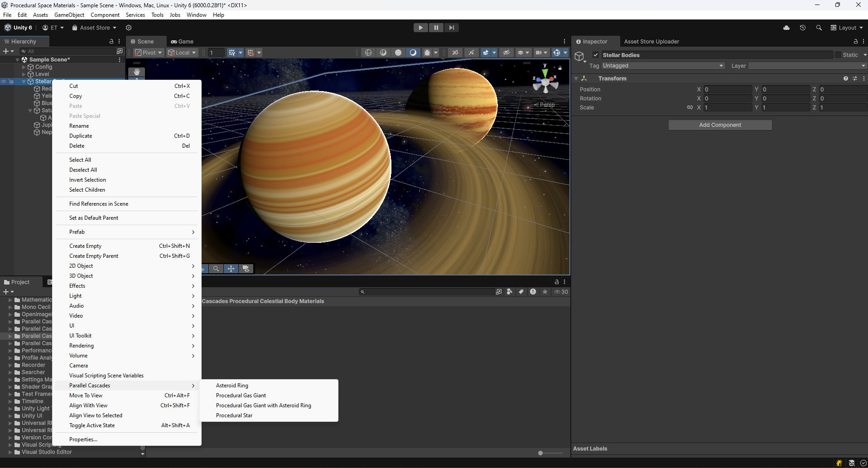Open the Pivot handle position dropdown

(148, 53)
